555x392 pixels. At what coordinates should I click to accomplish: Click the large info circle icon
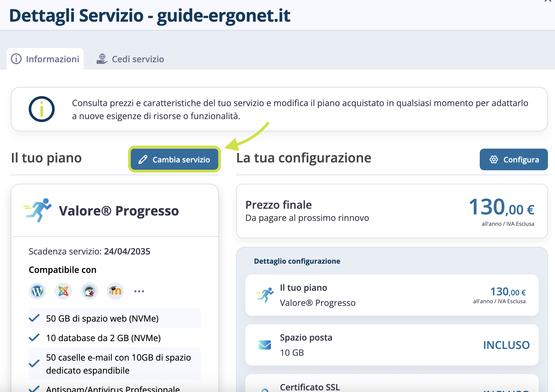(x=42, y=109)
